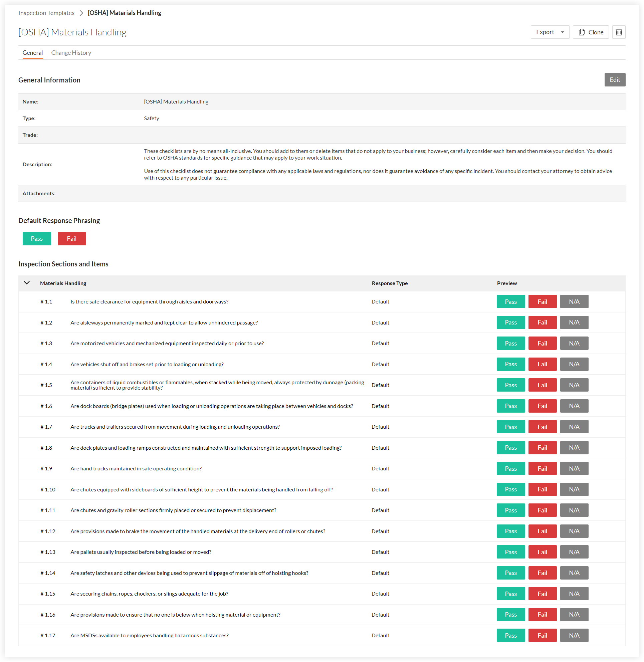Viewport: 644px width, 662px height.
Task: Click N/A preview for item 1.3
Action: [x=574, y=343]
